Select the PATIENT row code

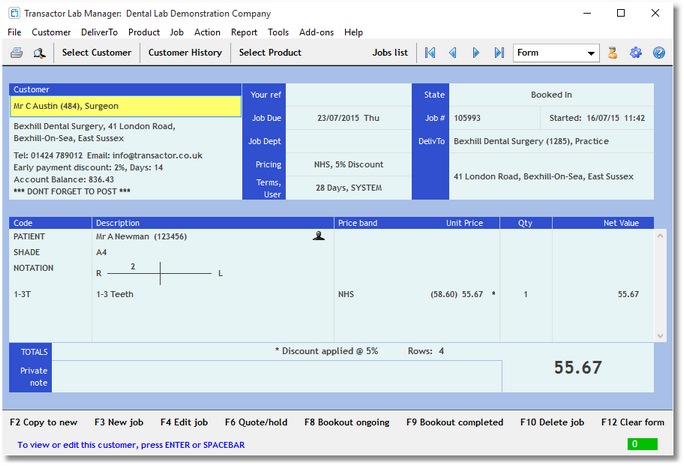(x=29, y=236)
